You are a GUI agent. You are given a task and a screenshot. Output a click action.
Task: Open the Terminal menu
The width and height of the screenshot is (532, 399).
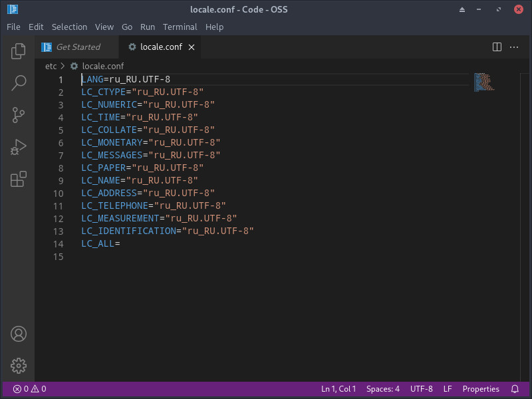tap(180, 27)
